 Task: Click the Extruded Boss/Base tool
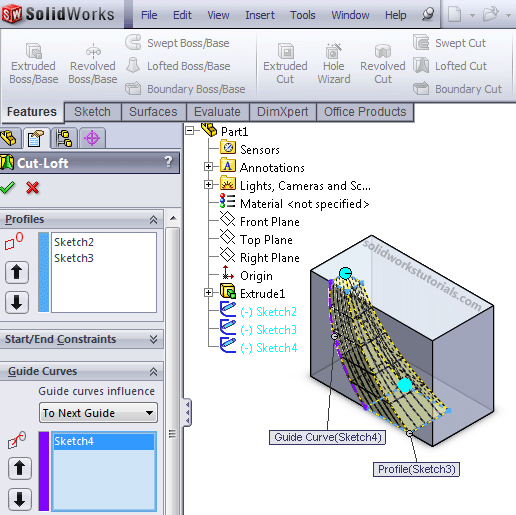tap(34, 64)
